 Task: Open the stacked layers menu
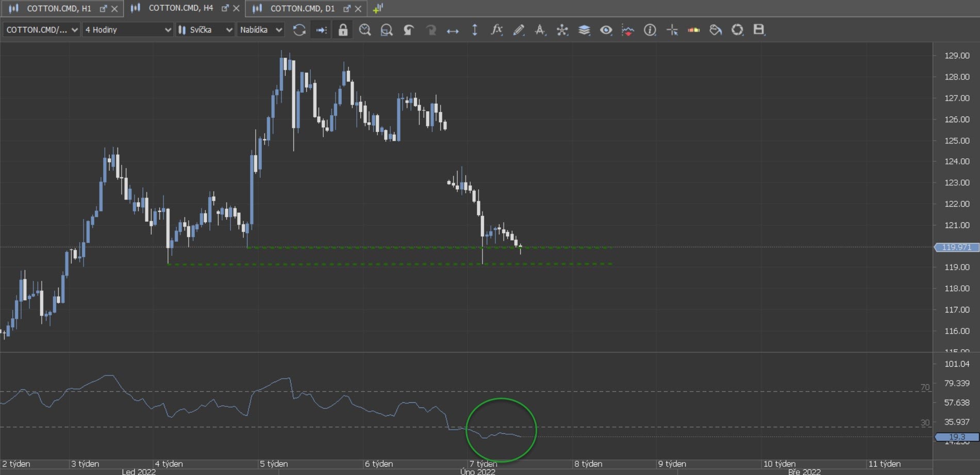click(584, 30)
